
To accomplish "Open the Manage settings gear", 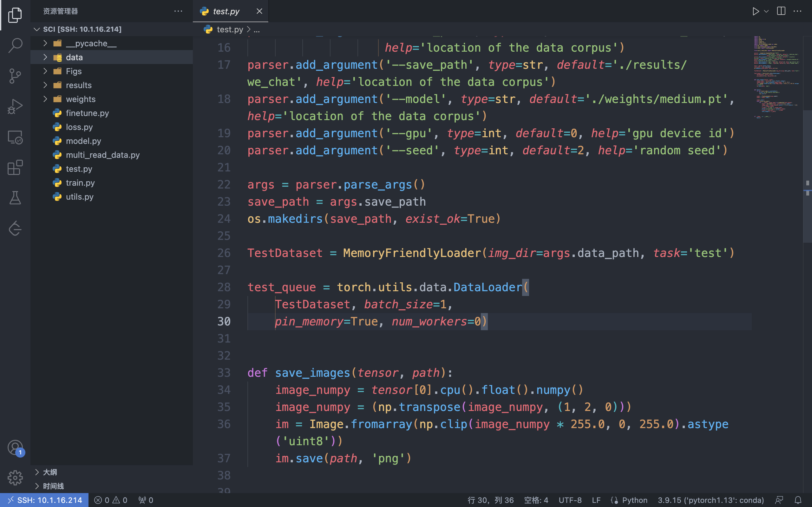I will [15, 478].
